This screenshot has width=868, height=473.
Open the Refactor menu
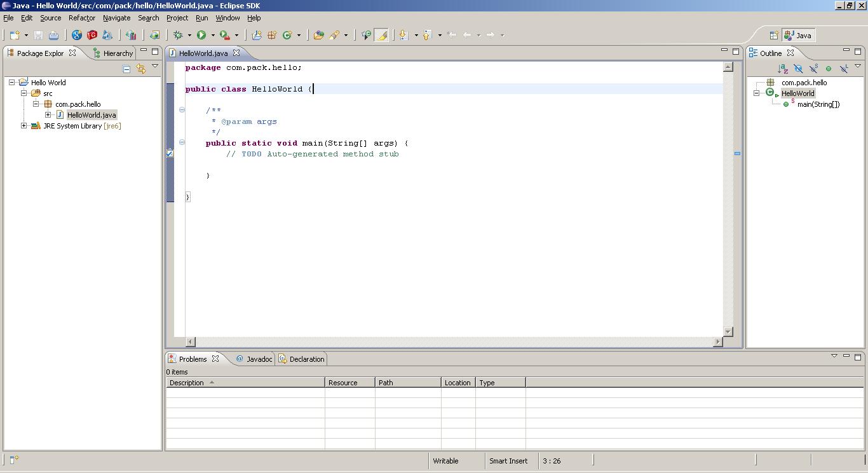81,18
